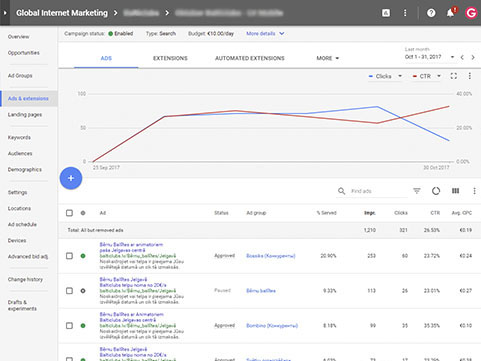This screenshot has height=361, width=481.
Task: Open the MORE tab dropdown
Action: (x=327, y=58)
